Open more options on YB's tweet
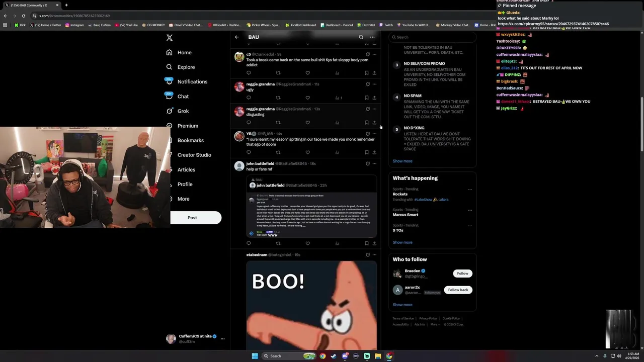Screen dimensions: 644x362 click(x=374, y=134)
